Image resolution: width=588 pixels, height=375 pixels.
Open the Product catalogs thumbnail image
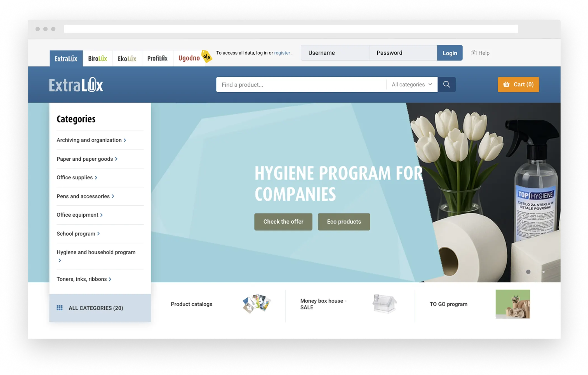click(257, 304)
